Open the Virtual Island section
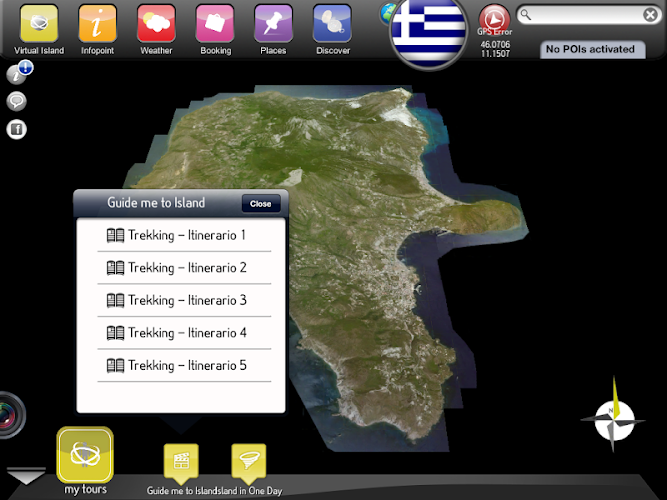The image size is (667, 500). (x=39, y=24)
